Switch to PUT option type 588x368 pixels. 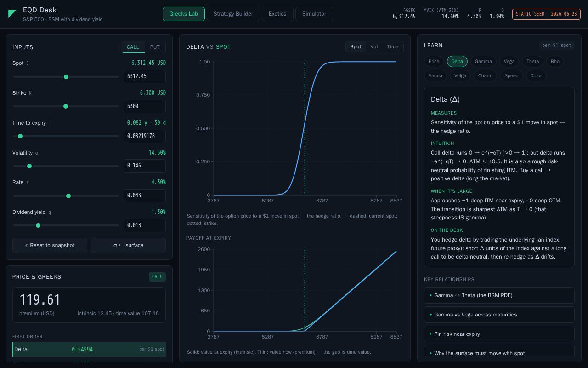tap(155, 47)
